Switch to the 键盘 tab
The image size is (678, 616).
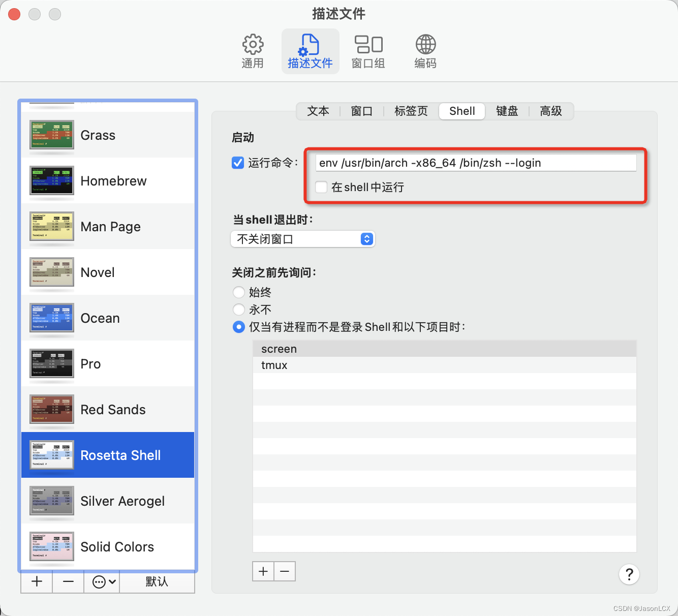(x=507, y=111)
